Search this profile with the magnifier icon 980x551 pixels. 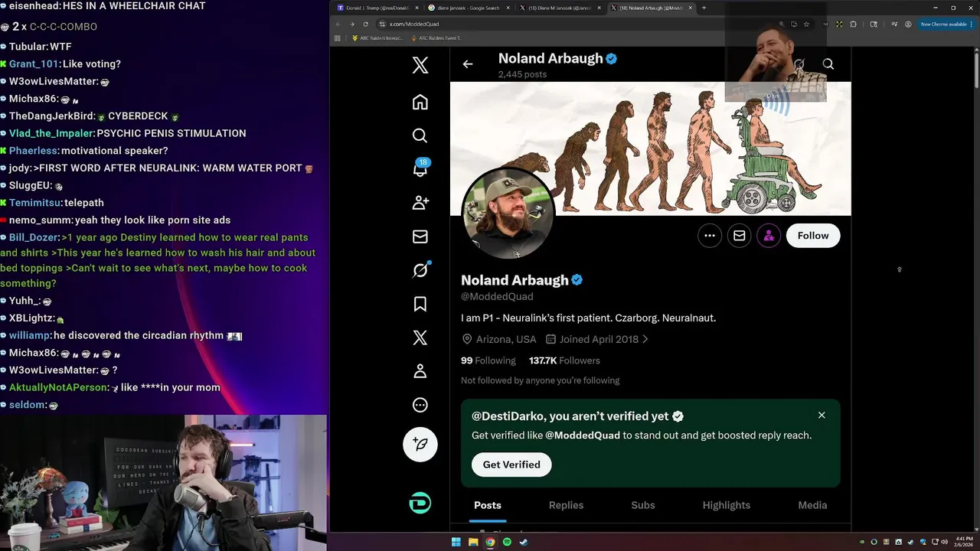[x=828, y=64]
